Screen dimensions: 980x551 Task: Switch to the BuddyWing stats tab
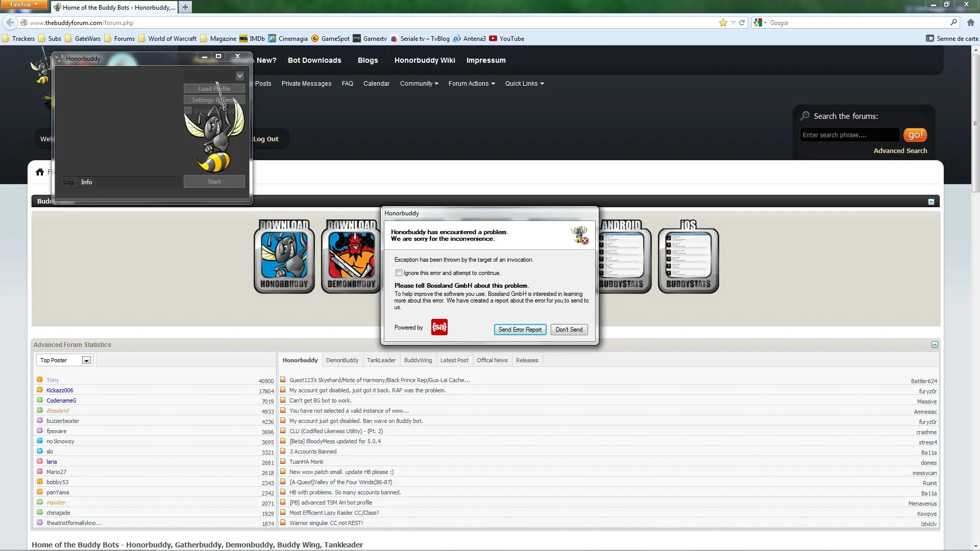[x=418, y=360]
